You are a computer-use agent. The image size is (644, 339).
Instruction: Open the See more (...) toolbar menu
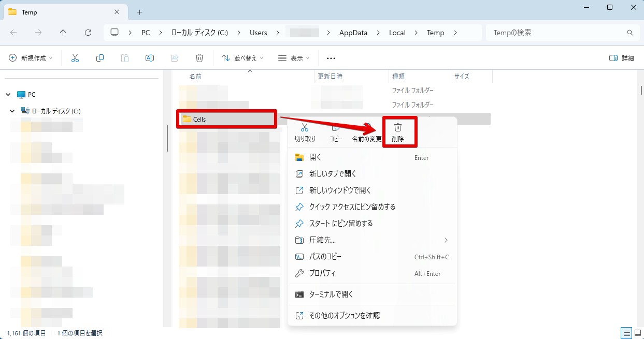click(331, 57)
